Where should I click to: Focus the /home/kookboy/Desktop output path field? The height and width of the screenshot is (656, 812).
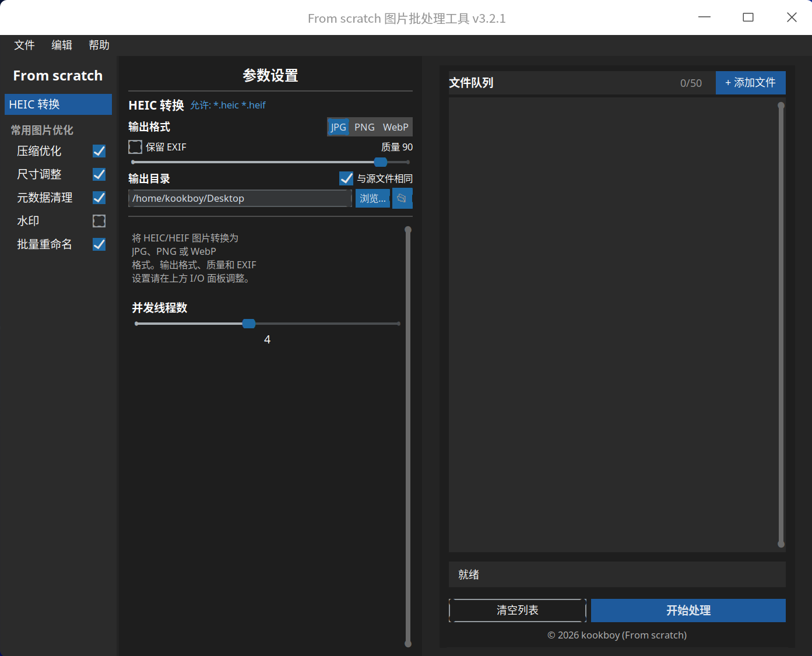click(240, 198)
